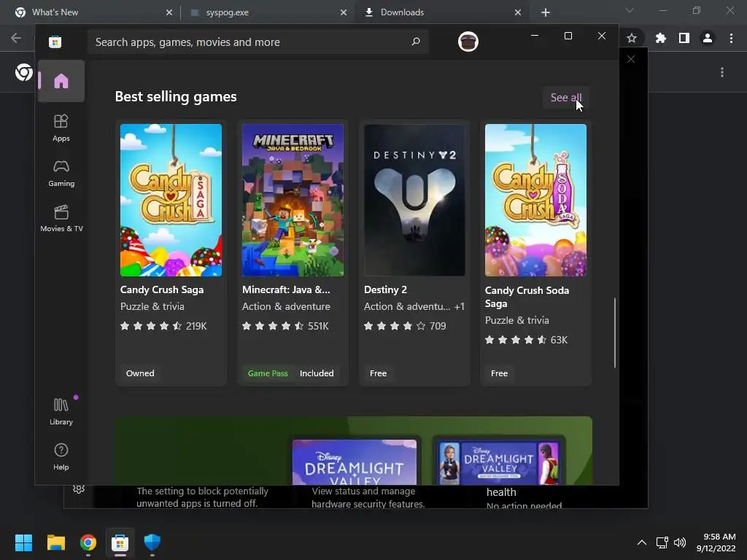747x560 pixels.
Task: Click the Minecraft: Java &... title text
Action: 286,289
